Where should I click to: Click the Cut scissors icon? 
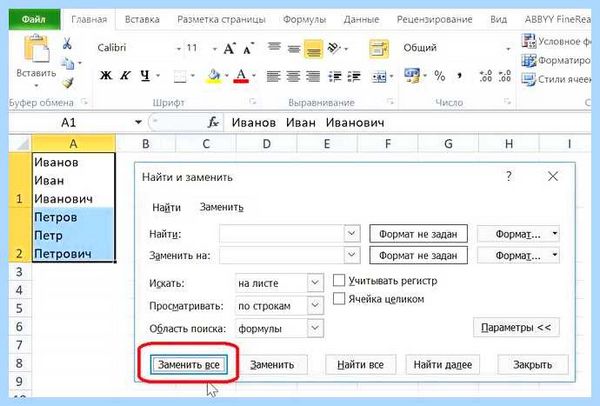click(x=67, y=43)
